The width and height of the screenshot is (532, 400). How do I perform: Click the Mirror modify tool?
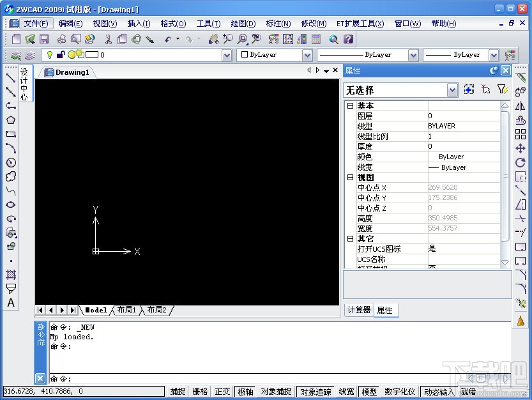[520, 106]
